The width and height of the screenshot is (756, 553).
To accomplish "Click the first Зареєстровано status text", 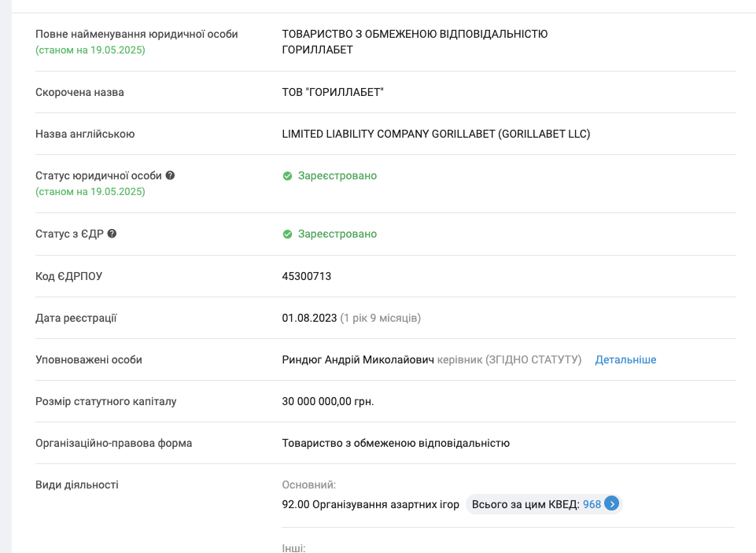I will tap(337, 176).
